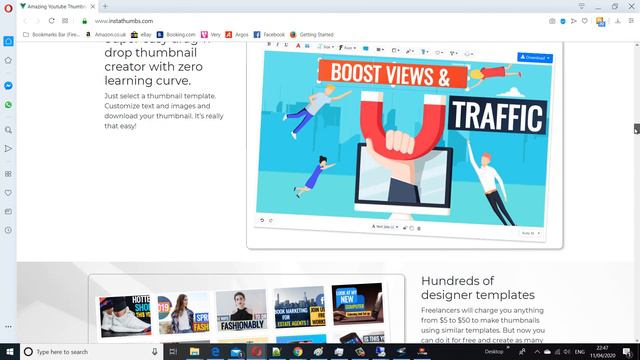This screenshot has width=640, height=360.
Task: Open Task View on the taskbar
Action: [x=173, y=351]
